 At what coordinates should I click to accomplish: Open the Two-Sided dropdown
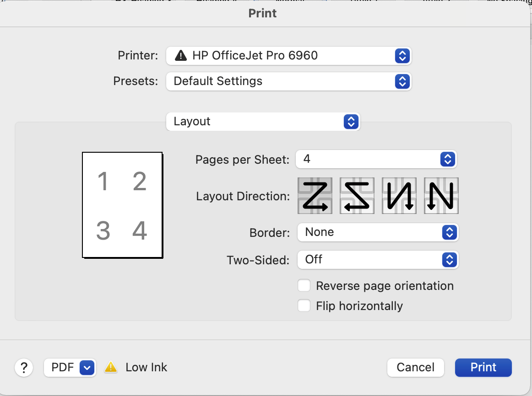(x=378, y=260)
